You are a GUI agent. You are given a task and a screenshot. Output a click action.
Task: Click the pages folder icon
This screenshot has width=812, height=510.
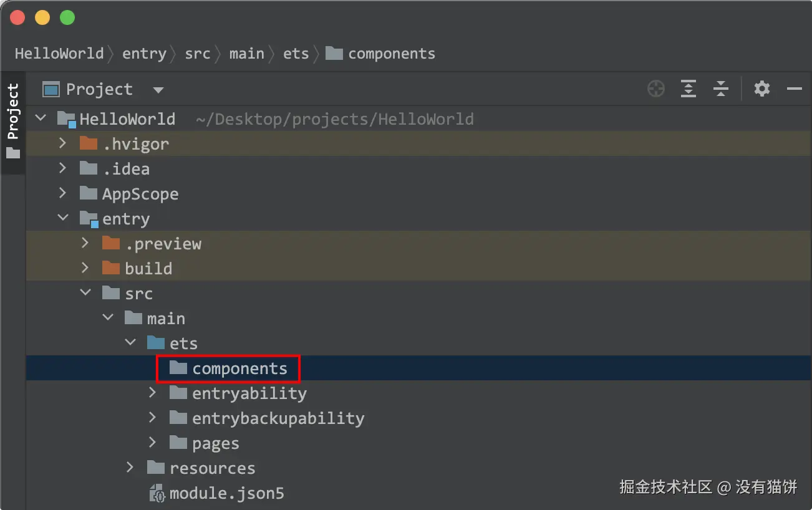[178, 443]
